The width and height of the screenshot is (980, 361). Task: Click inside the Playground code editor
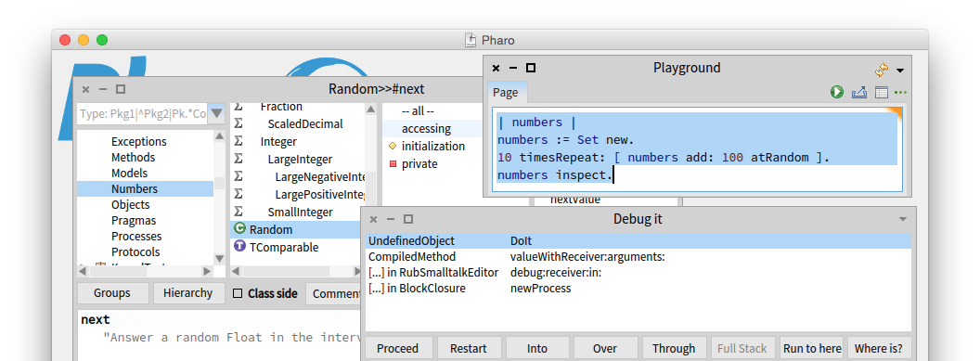697,148
